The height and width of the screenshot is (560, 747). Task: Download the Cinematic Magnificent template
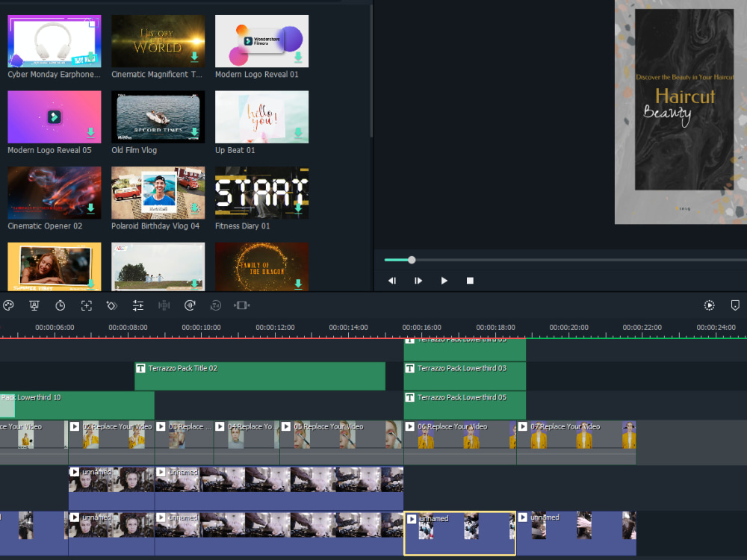pos(194,57)
